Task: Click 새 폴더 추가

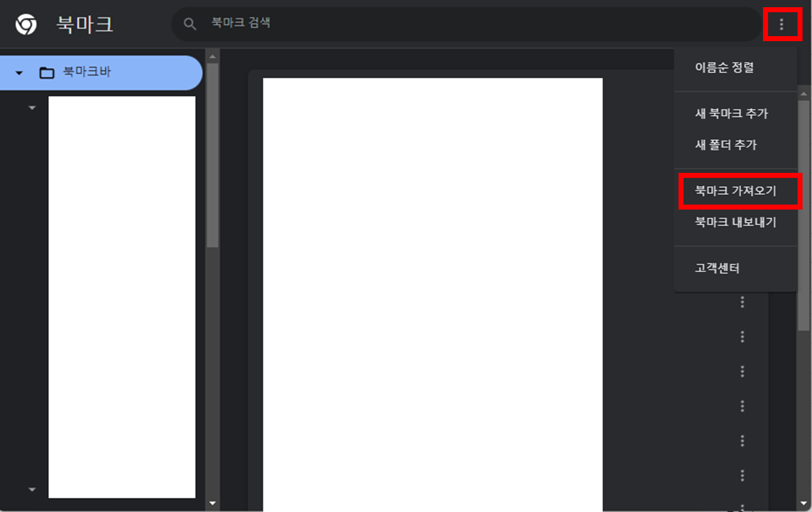Action: click(x=726, y=145)
